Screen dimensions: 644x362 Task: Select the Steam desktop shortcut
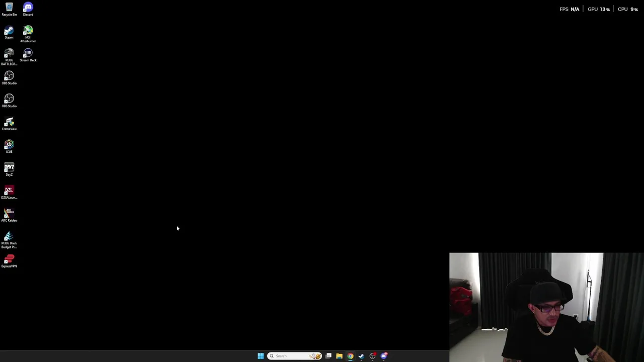click(x=9, y=33)
